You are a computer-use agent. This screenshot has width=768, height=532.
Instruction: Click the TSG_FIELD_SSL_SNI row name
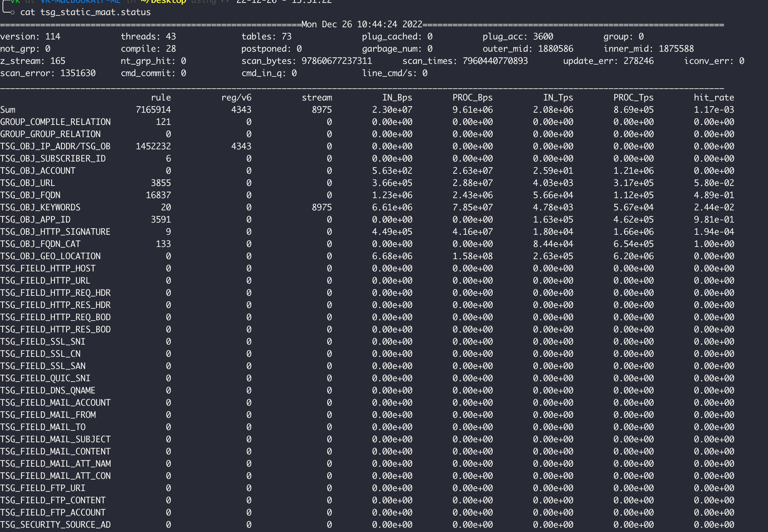pyautogui.click(x=43, y=342)
